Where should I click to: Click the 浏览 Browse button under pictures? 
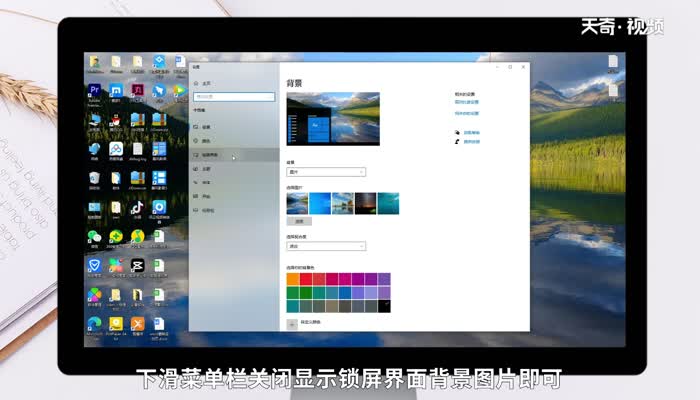[299, 221]
